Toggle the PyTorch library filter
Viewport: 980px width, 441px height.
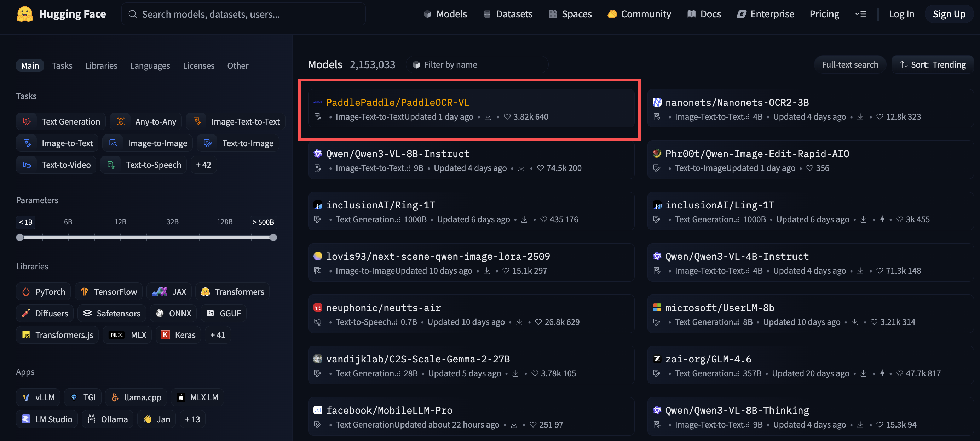coord(44,292)
